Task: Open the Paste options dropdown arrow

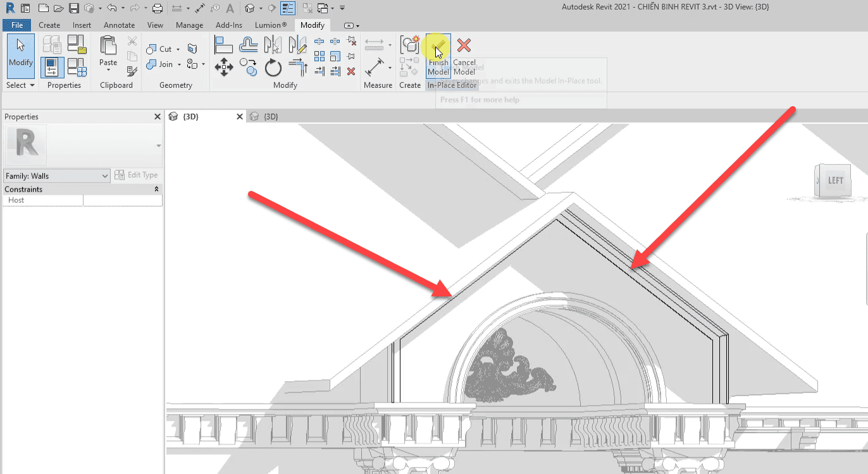Action: (108, 70)
